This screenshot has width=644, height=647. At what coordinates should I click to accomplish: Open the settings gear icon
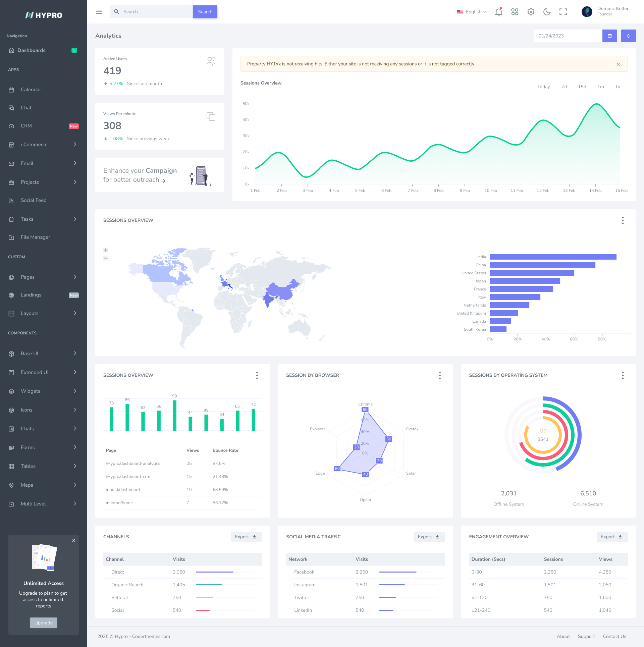pyautogui.click(x=531, y=12)
